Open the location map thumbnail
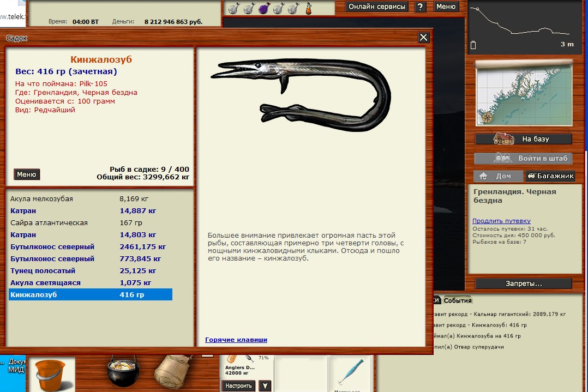Viewport: 588px width, 392px height. pyautogui.click(x=523, y=92)
